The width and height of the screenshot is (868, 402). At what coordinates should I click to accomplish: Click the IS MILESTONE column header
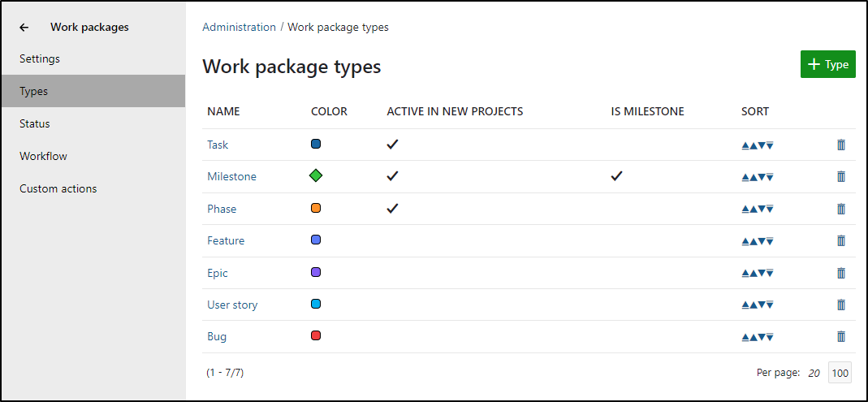[648, 112]
